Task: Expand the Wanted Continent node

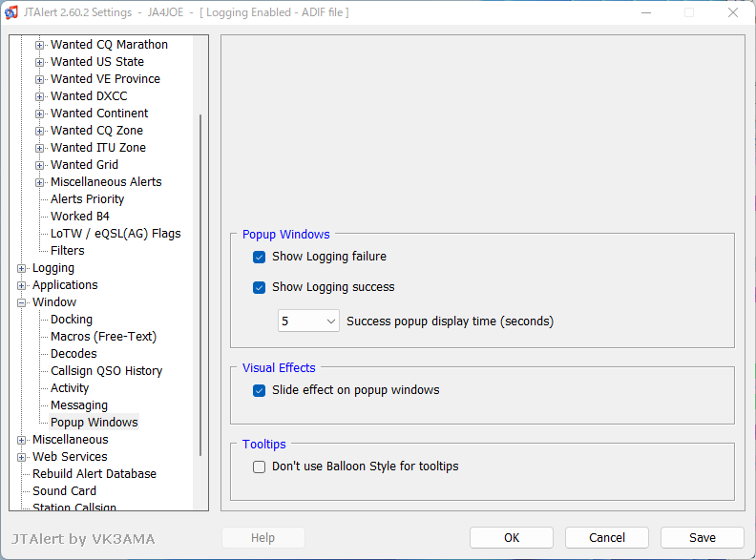Action: [39, 114]
